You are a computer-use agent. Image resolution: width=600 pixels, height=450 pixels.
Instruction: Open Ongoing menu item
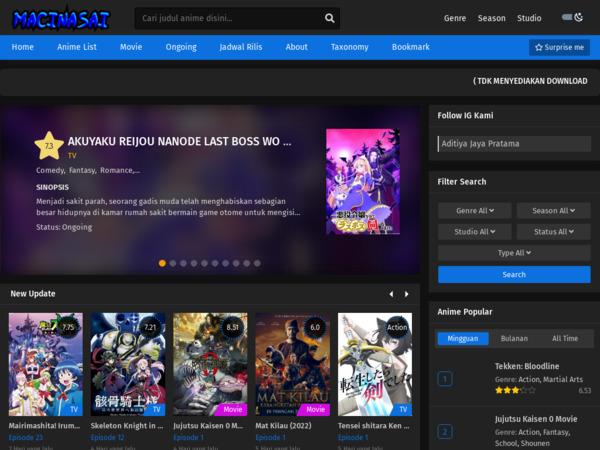click(x=181, y=47)
